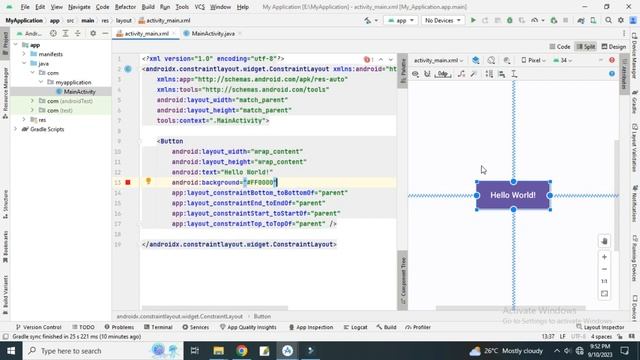Open the No Devices dropdown
Image resolution: width=640 pixels, height=360 pixels.
point(443,20)
